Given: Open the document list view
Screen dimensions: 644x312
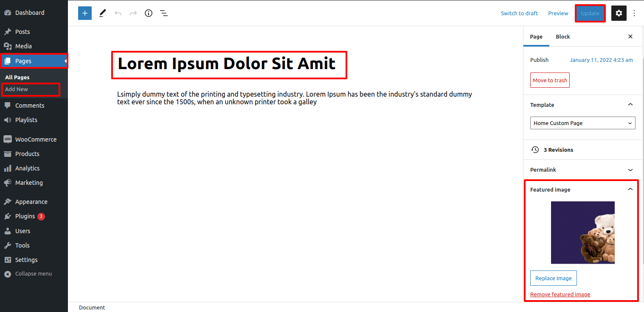Looking at the screenshot, I should (x=164, y=13).
